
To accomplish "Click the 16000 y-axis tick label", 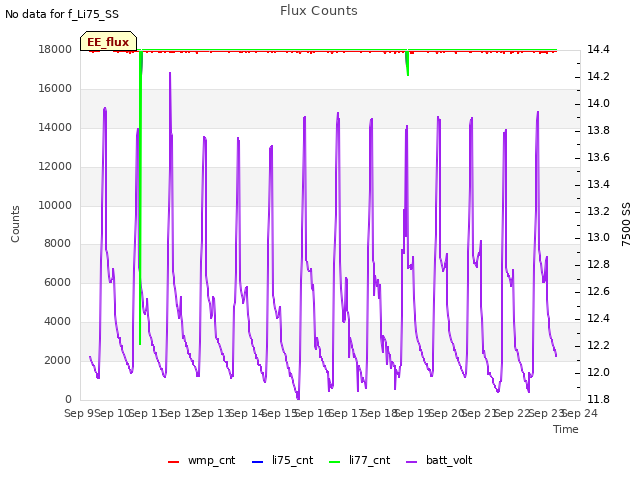I will 55,89.
